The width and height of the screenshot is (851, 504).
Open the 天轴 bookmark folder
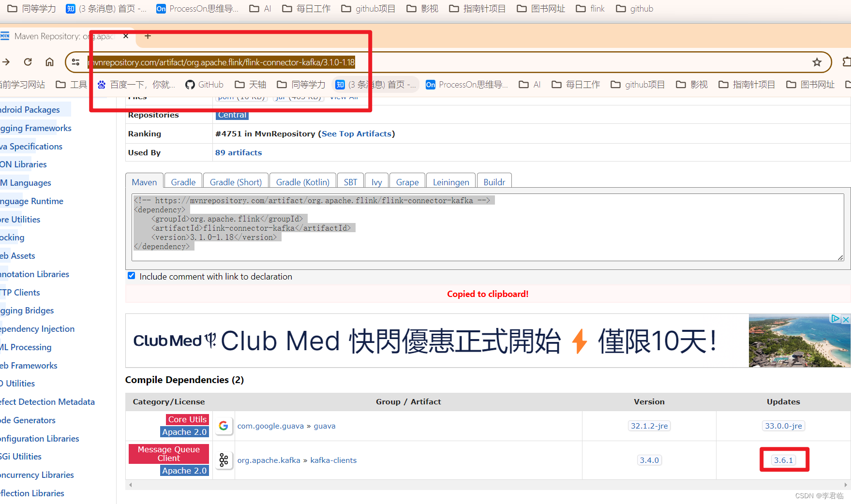click(x=251, y=85)
